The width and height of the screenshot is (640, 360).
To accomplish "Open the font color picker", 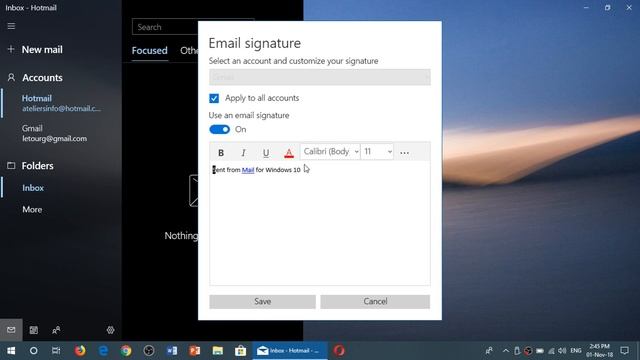I will point(289,153).
